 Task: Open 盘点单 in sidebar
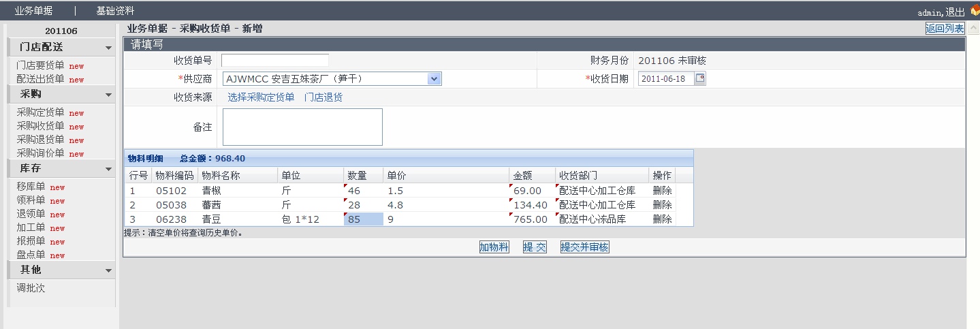point(31,255)
